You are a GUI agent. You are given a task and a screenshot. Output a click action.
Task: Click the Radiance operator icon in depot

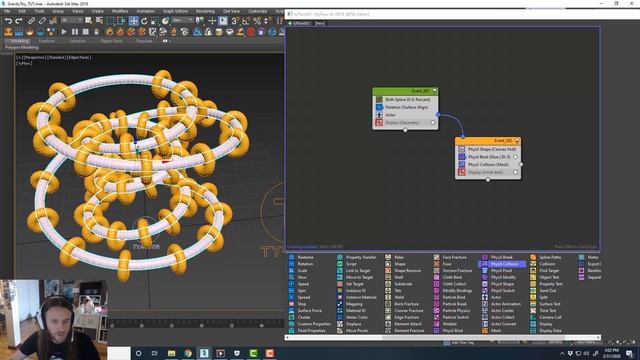click(x=291, y=257)
